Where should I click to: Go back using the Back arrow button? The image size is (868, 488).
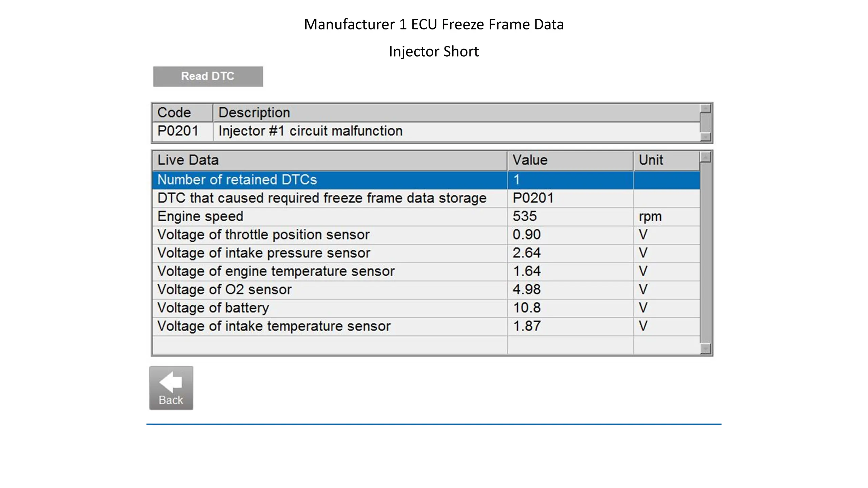point(171,388)
